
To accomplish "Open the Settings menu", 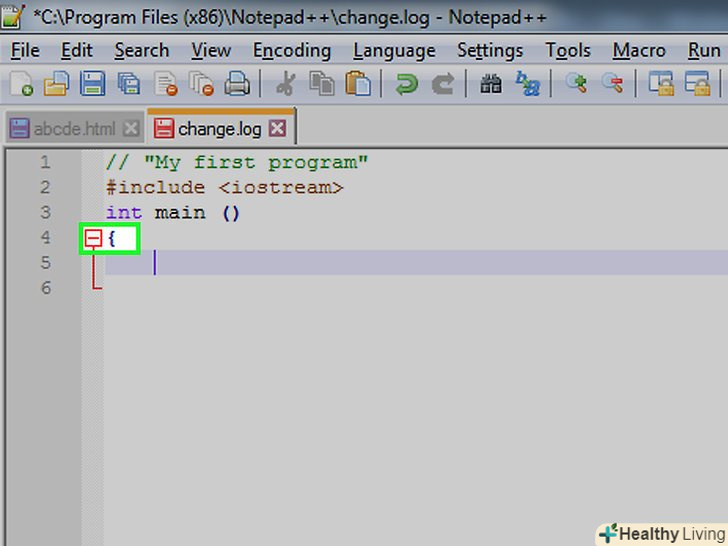I will click(x=490, y=50).
